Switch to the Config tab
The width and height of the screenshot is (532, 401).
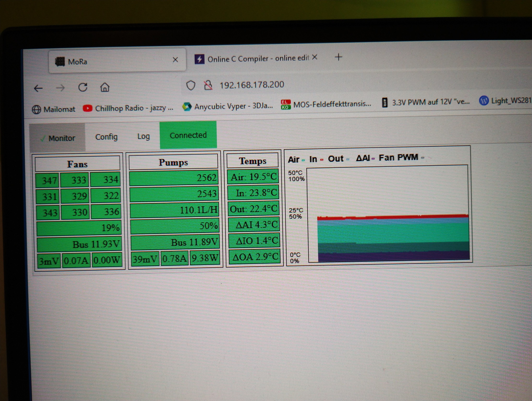click(x=106, y=137)
